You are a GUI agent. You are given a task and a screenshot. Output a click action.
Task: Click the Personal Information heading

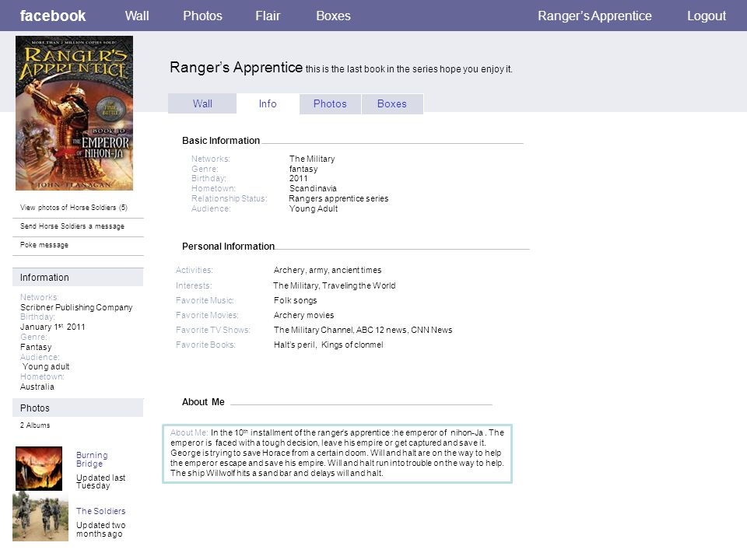pos(228,247)
